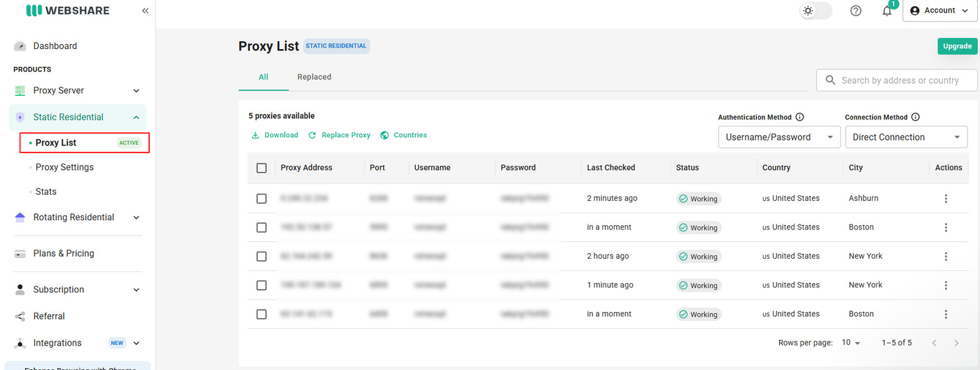Open the help question mark icon

[x=855, y=10]
